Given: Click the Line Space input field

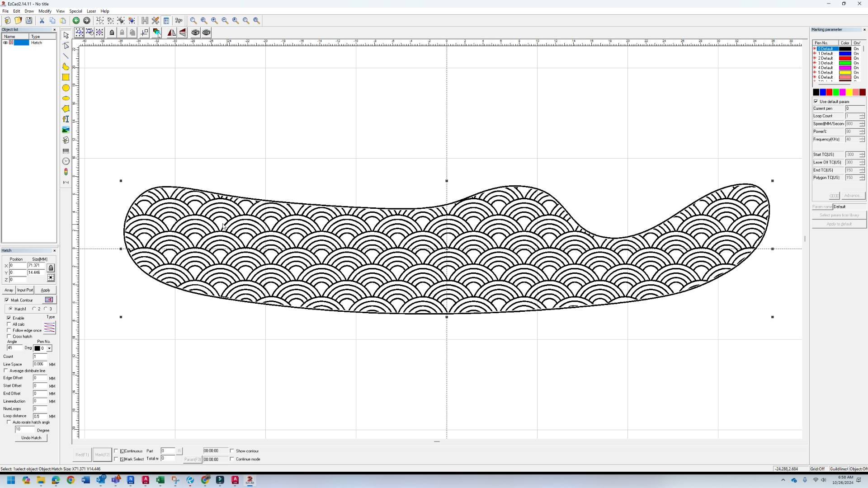Looking at the screenshot, I should (x=40, y=364).
